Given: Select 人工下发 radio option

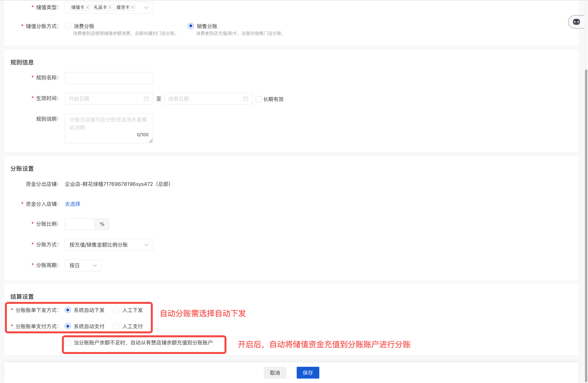Looking at the screenshot, I should (x=116, y=310).
